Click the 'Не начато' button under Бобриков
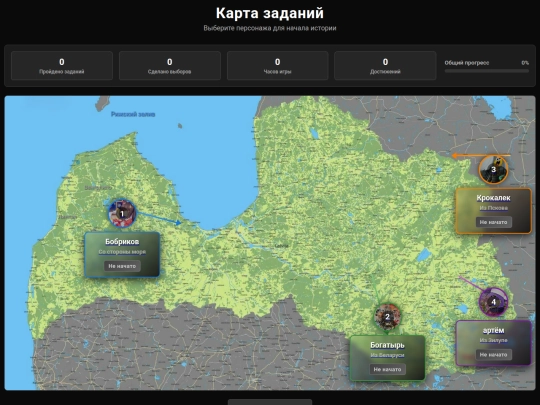 (x=122, y=266)
